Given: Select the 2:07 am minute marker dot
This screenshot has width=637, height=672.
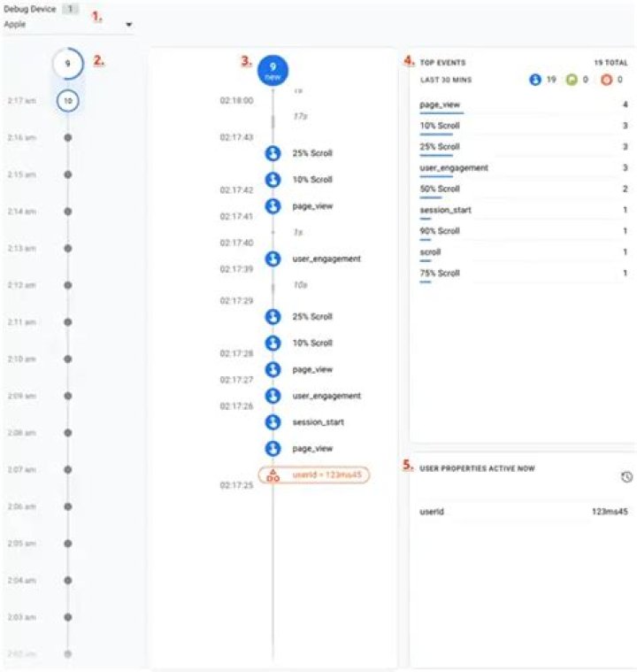Looking at the screenshot, I should [68, 469].
